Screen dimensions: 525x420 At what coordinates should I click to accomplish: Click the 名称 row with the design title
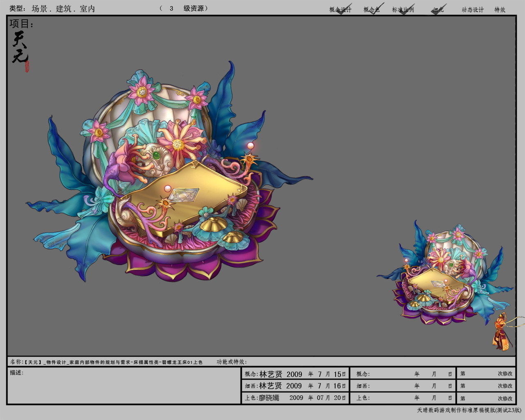pyautogui.click(x=107, y=362)
